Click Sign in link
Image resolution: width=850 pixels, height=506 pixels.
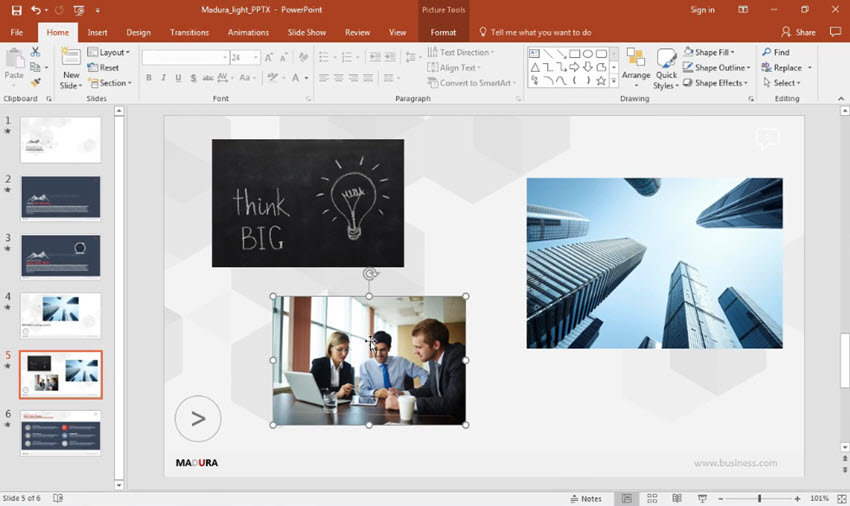pyautogui.click(x=702, y=10)
